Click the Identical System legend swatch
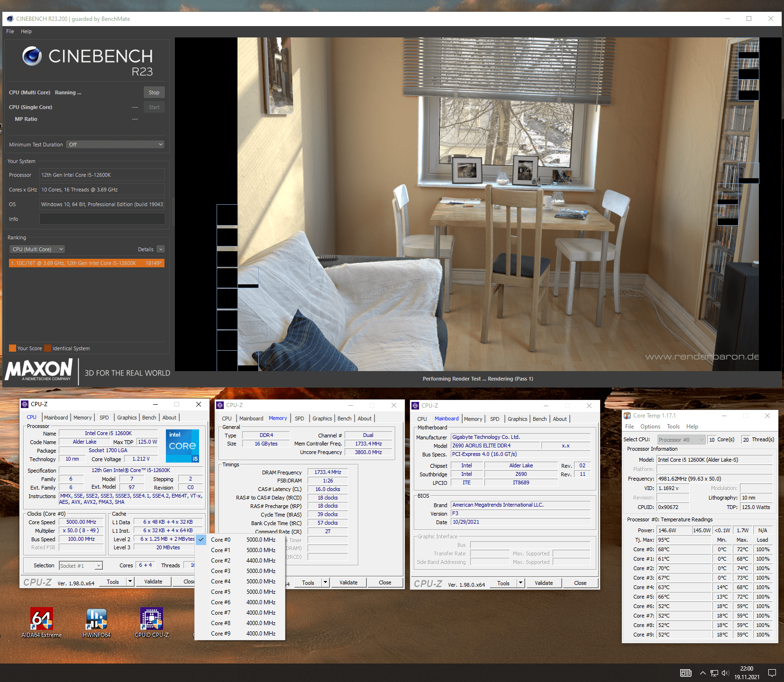 (47, 348)
